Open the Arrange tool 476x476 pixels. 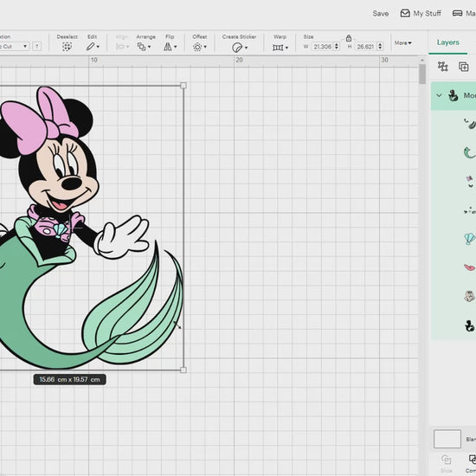141,47
